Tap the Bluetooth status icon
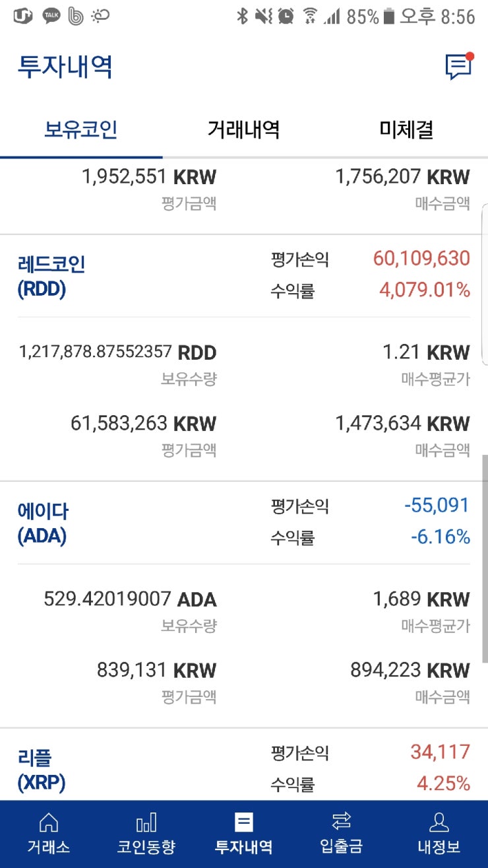 click(x=242, y=16)
